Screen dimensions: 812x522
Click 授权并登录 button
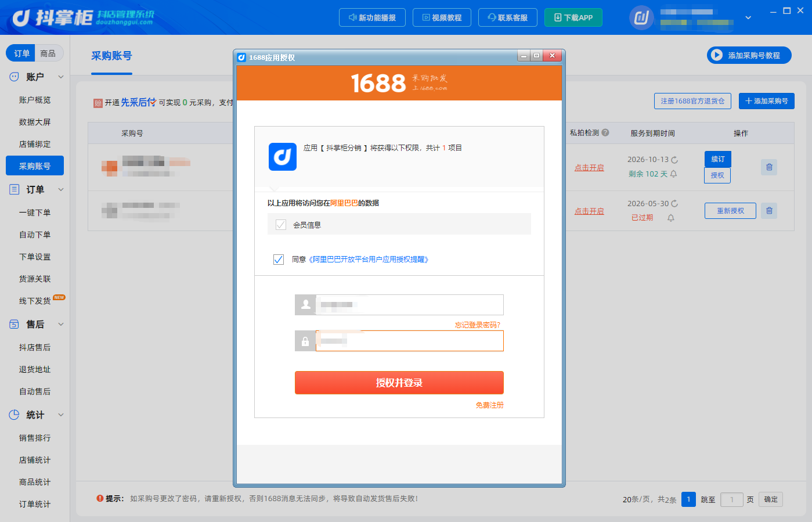pyautogui.click(x=399, y=383)
